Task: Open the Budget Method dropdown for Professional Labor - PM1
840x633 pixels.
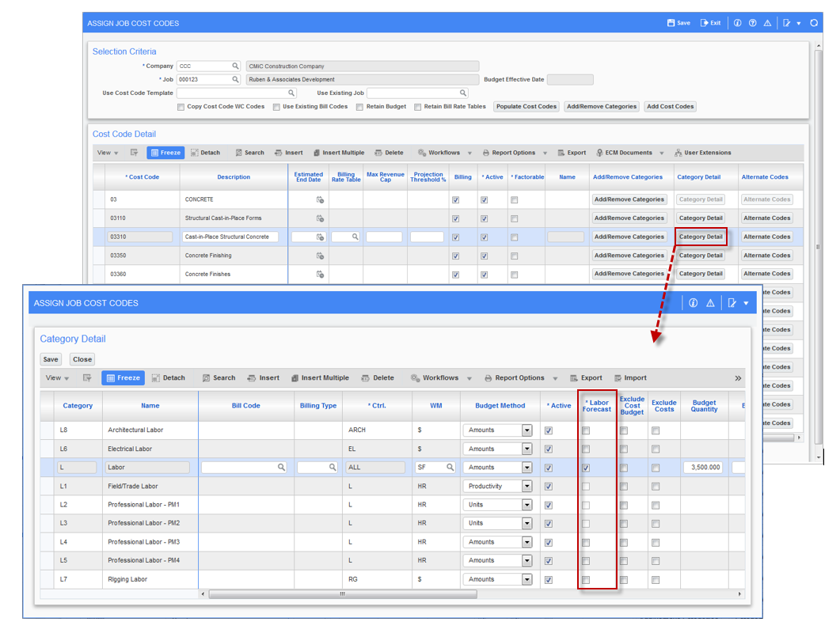Action: (527, 505)
